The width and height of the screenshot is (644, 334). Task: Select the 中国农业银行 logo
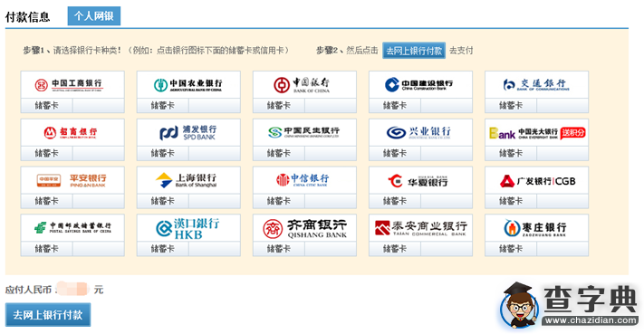[x=188, y=84]
